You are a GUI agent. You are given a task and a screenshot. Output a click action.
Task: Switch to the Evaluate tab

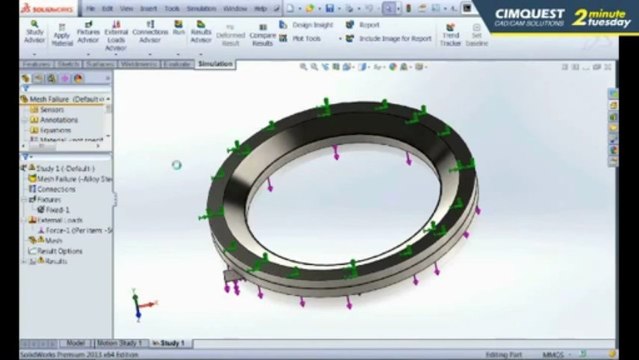click(x=177, y=64)
